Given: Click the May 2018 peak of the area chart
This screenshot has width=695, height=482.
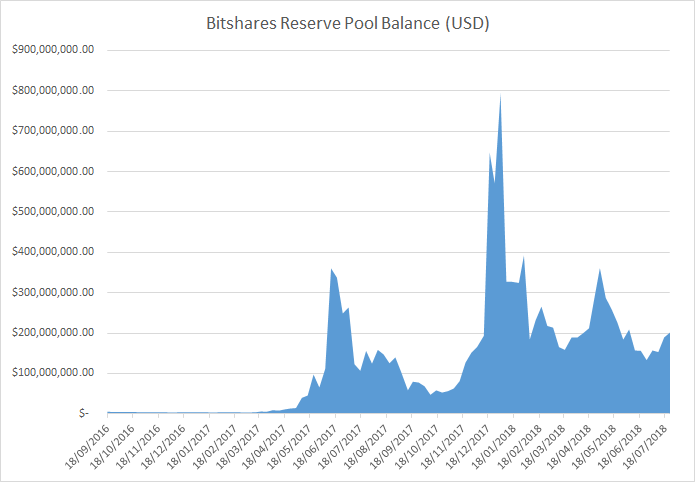Looking at the screenshot, I should 600,269.
